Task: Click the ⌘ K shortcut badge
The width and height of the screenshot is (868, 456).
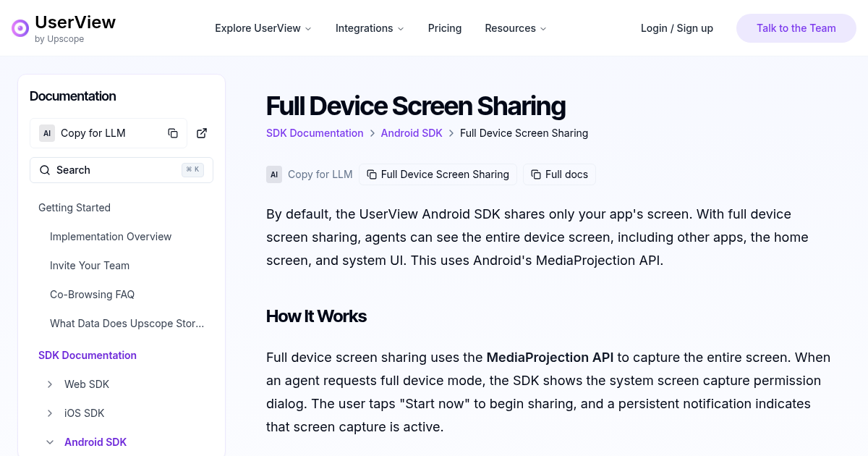Action: pyautogui.click(x=192, y=170)
